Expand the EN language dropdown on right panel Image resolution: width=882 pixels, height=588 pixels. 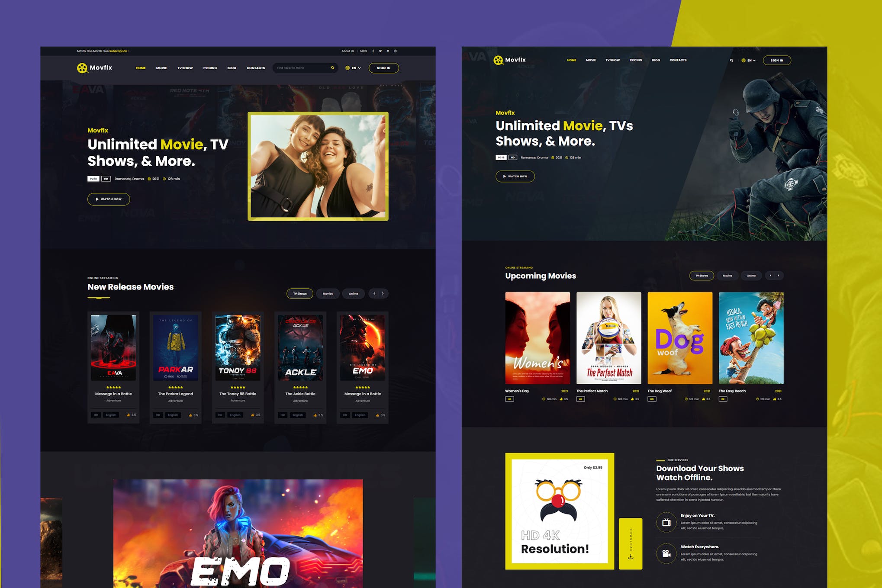pos(750,60)
